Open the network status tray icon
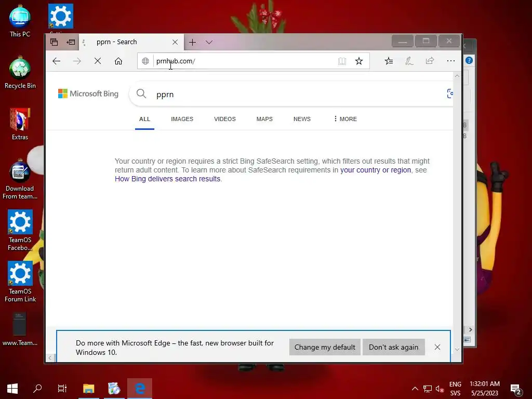Viewport: 532px width, 399px height. [427, 389]
